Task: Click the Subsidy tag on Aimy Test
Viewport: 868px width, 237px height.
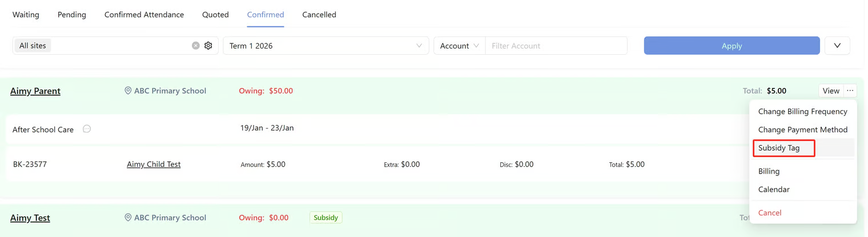Action: coord(325,218)
